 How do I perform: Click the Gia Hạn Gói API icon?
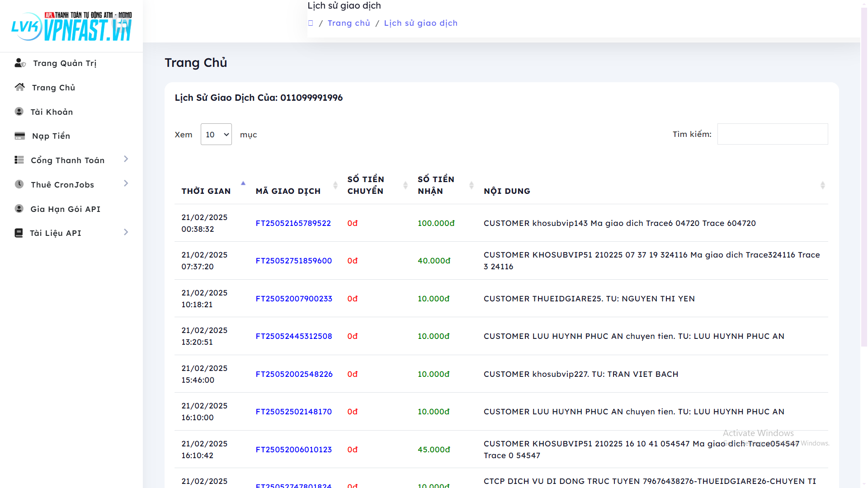point(19,209)
